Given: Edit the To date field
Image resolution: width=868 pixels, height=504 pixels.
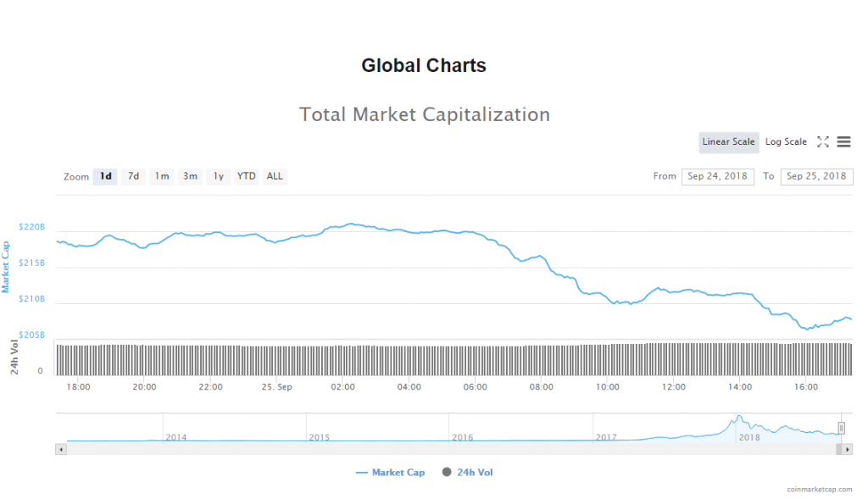Looking at the screenshot, I should click(816, 176).
